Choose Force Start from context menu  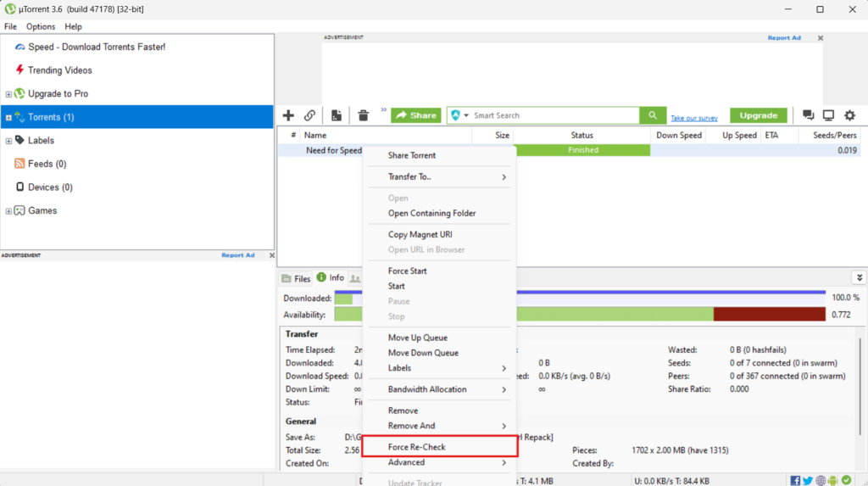(x=440, y=271)
